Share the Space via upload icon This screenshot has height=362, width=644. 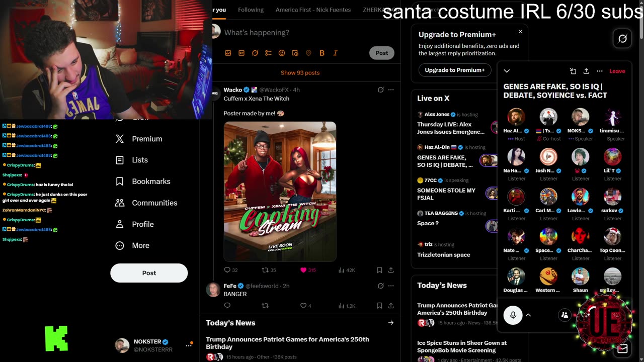coord(586,71)
